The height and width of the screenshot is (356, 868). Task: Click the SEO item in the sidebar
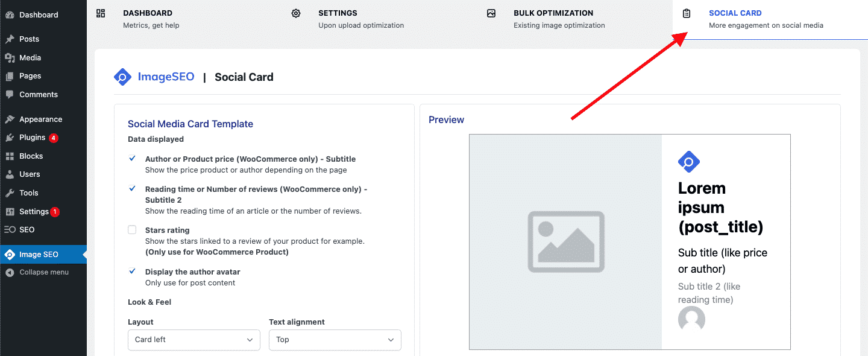point(25,229)
